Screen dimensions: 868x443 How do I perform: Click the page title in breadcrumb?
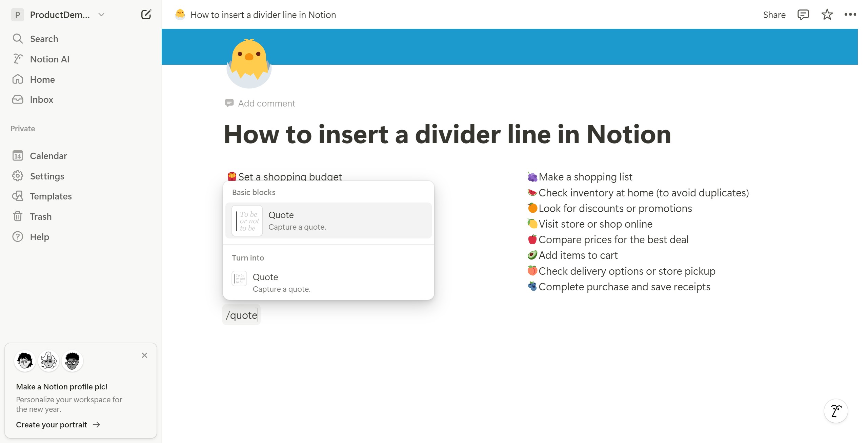tap(263, 15)
